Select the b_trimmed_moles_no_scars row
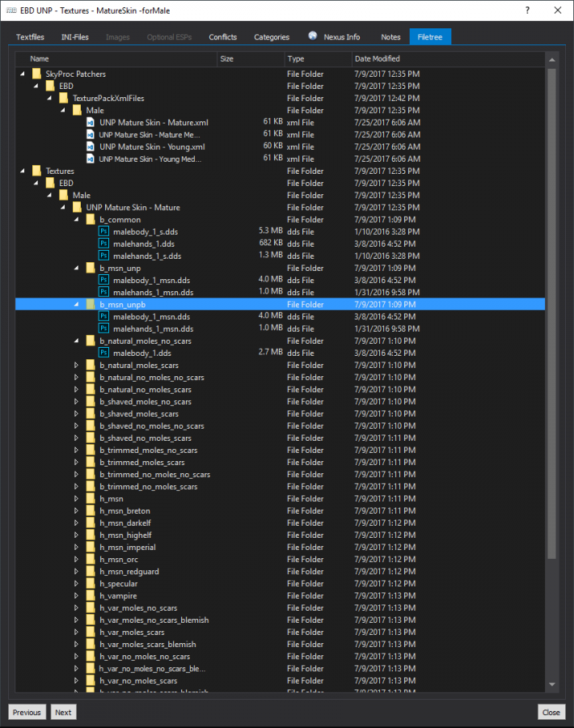The height and width of the screenshot is (728, 574). click(x=281, y=450)
